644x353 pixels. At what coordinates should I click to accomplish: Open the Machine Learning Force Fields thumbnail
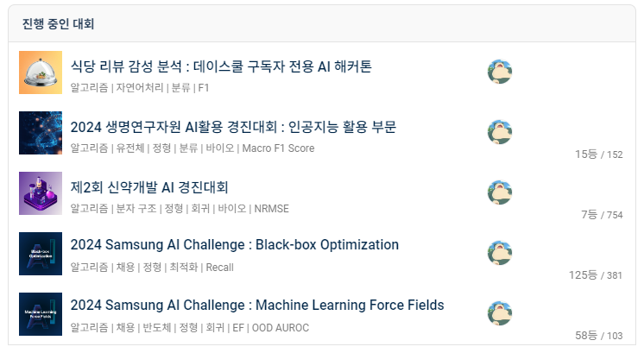(40, 313)
